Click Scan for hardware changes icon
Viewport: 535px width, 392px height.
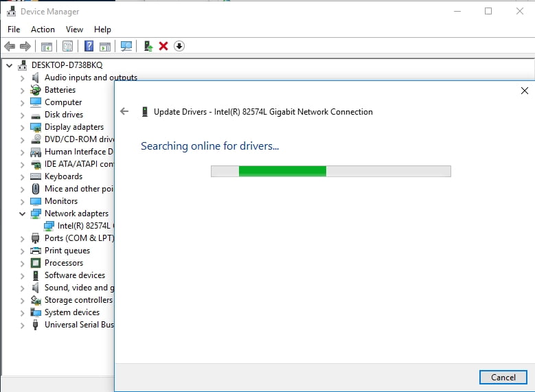click(x=126, y=46)
